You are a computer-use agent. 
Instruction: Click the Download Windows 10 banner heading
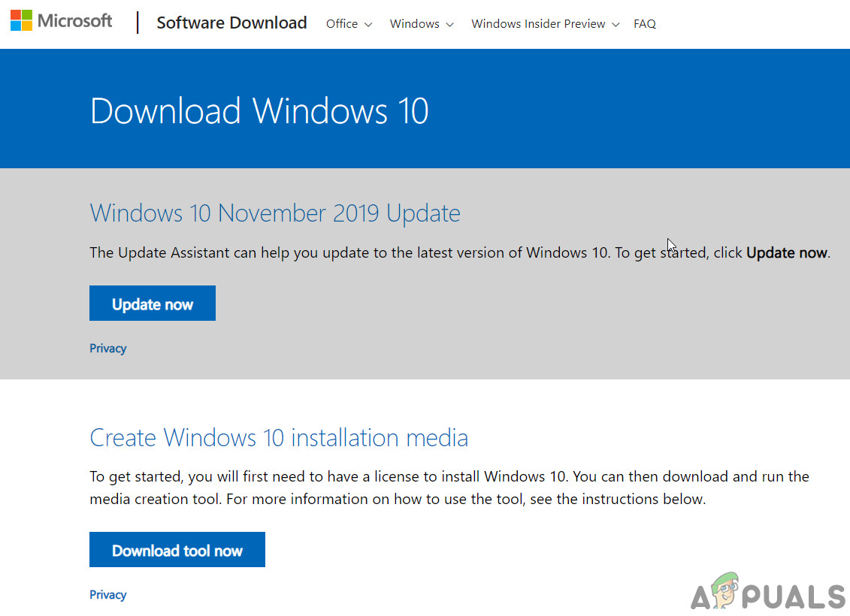(259, 111)
